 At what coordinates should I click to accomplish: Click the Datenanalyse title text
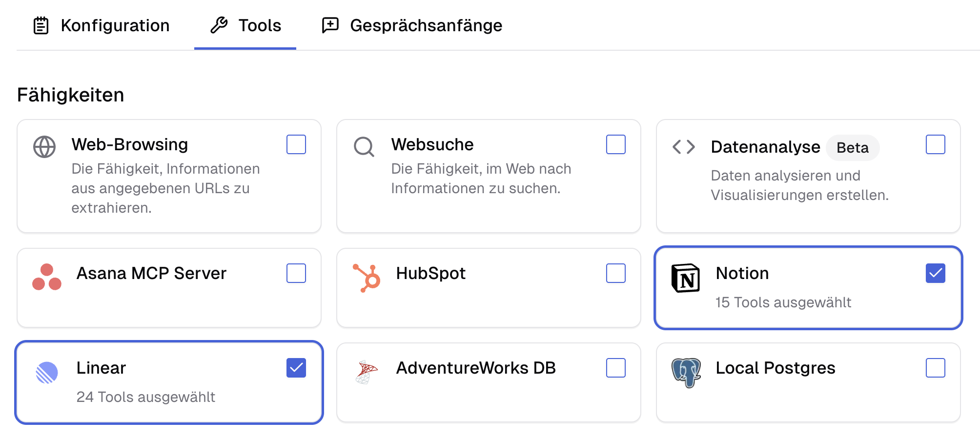[x=765, y=147]
